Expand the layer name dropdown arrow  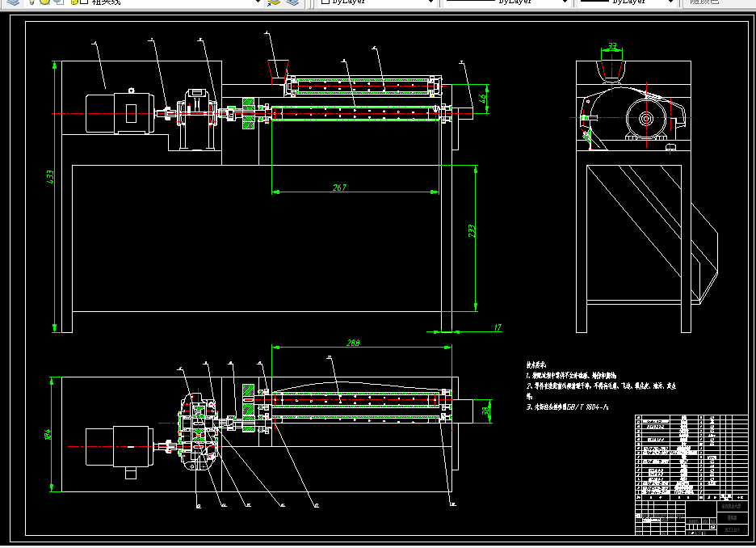pos(258,2)
